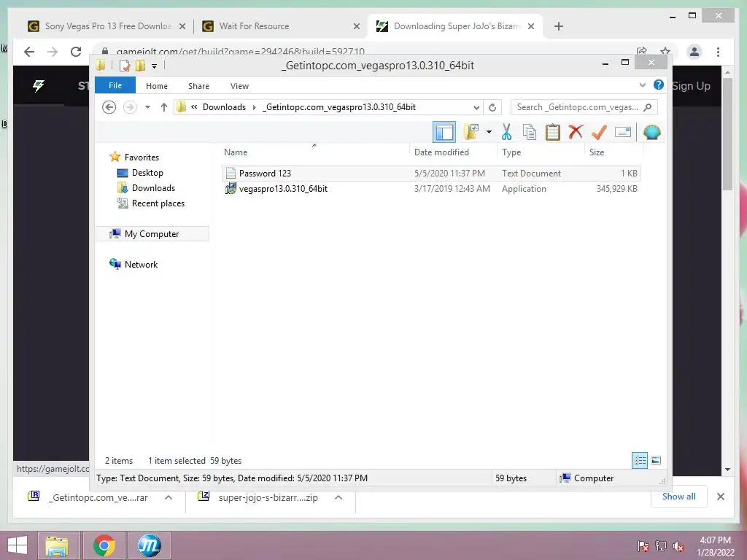Image resolution: width=747 pixels, height=560 pixels.
Task: Click the Sign Up link on Game Jolt
Action: pyautogui.click(x=691, y=86)
